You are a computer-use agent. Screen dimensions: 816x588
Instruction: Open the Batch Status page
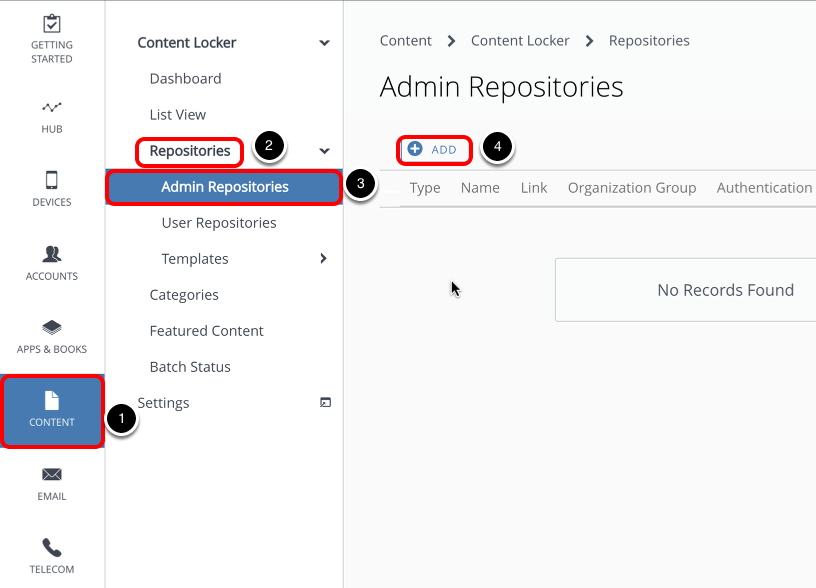click(x=190, y=367)
